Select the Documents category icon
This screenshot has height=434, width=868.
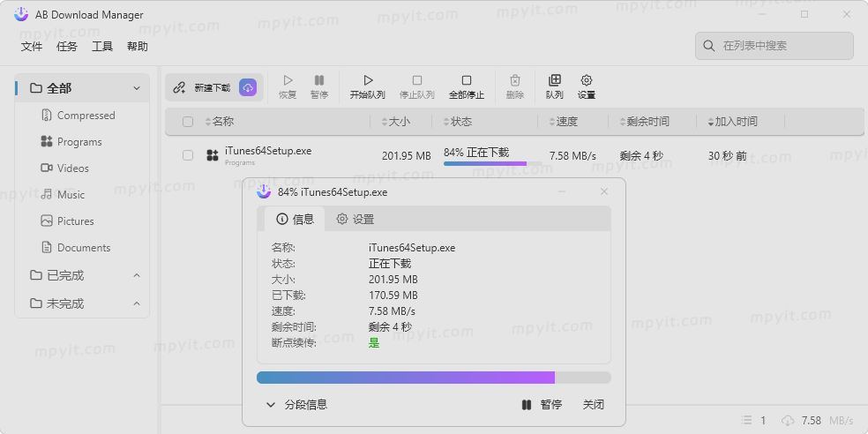coord(47,248)
